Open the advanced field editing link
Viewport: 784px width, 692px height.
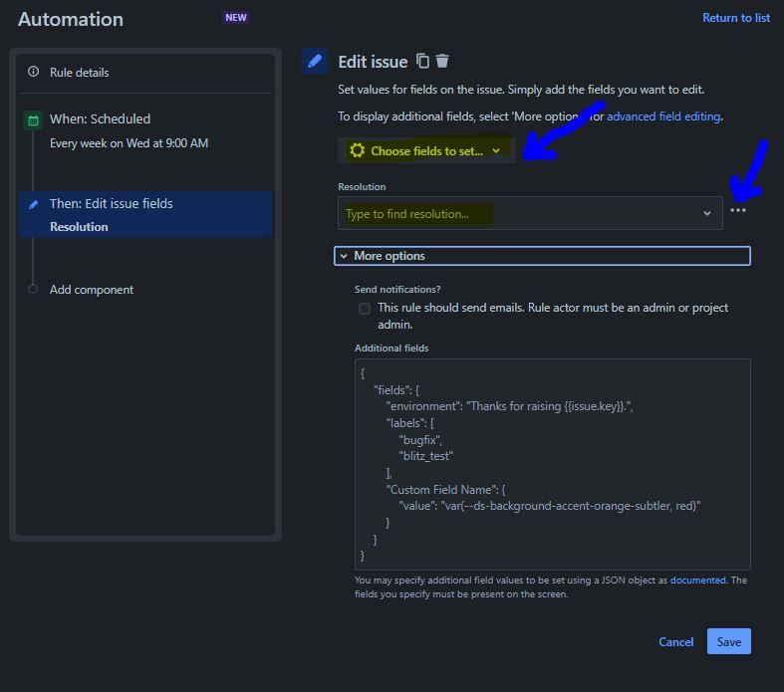[663, 116]
